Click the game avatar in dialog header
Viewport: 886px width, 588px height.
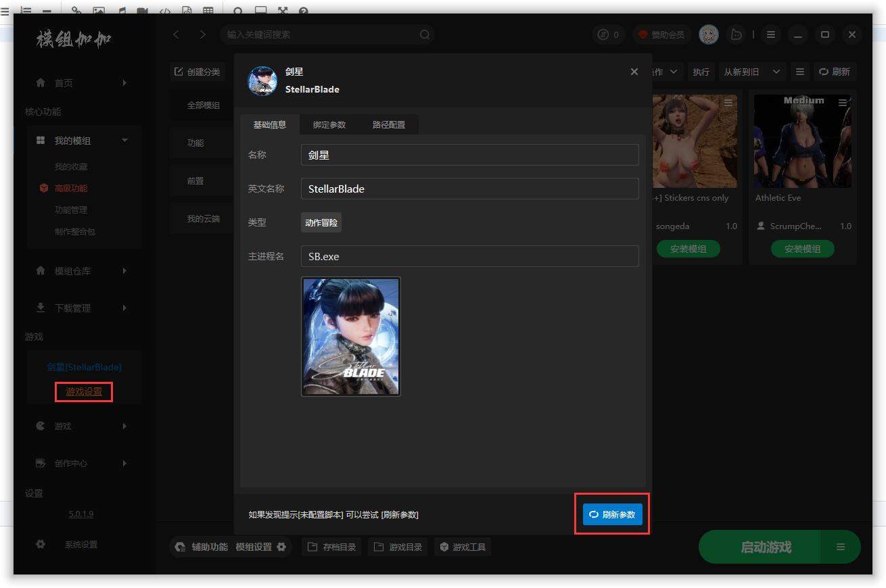pos(262,80)
